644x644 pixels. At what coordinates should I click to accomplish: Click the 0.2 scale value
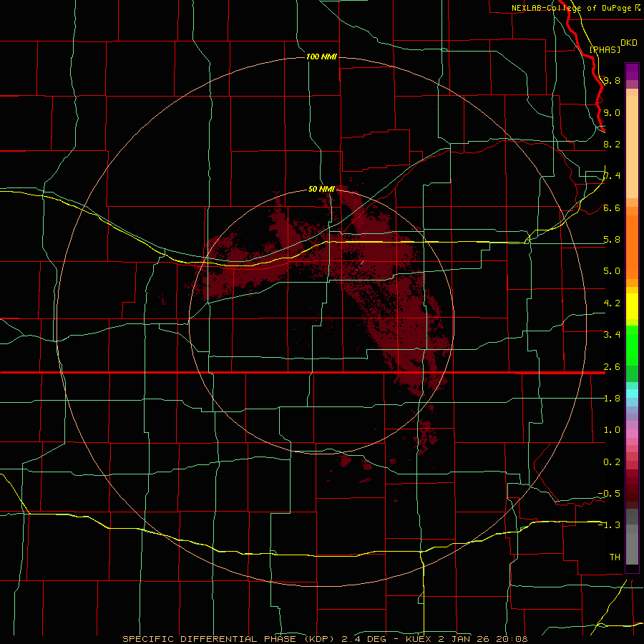[612, 462]
